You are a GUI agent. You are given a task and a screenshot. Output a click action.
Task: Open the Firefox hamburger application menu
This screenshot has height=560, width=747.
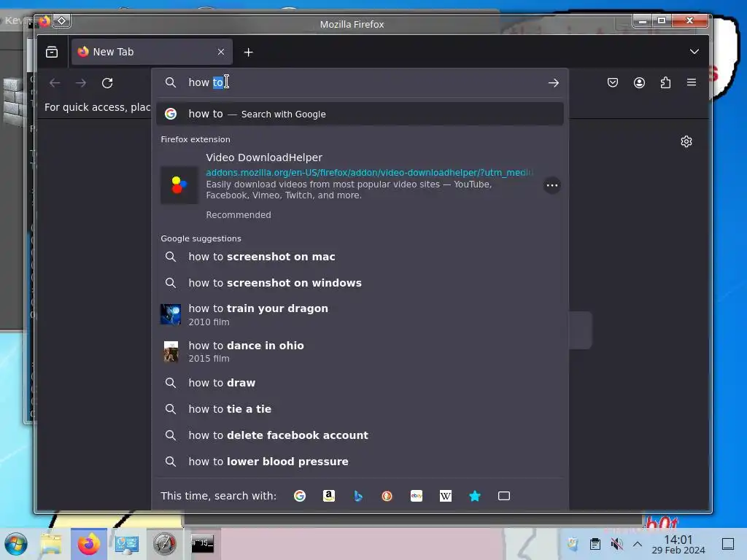[692, 82]
